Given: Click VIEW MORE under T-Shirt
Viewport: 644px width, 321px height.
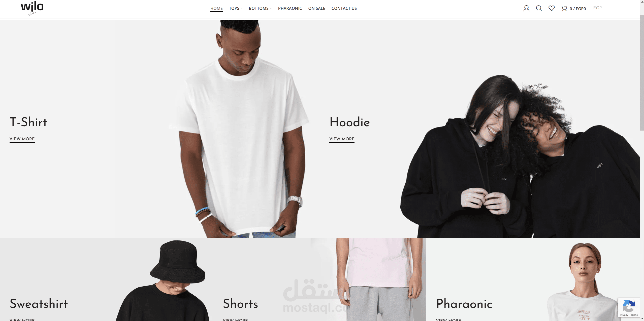Looking at the screenshot, I should coord(22,139).
